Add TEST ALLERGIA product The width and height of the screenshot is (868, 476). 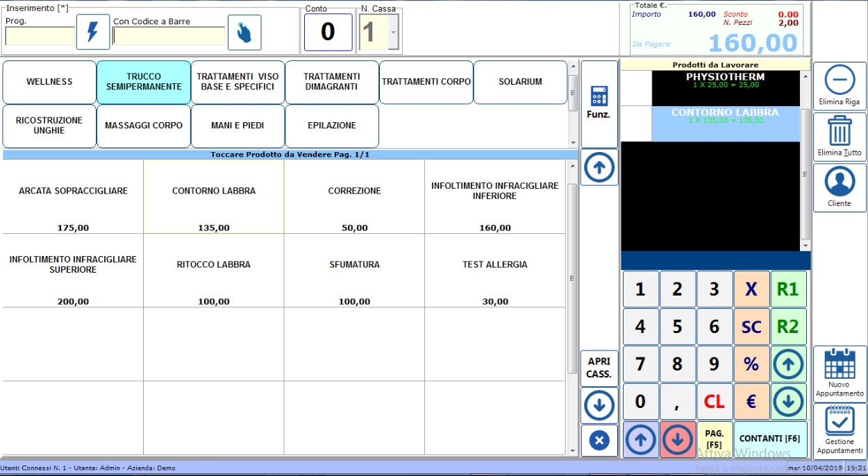[495, 271]
